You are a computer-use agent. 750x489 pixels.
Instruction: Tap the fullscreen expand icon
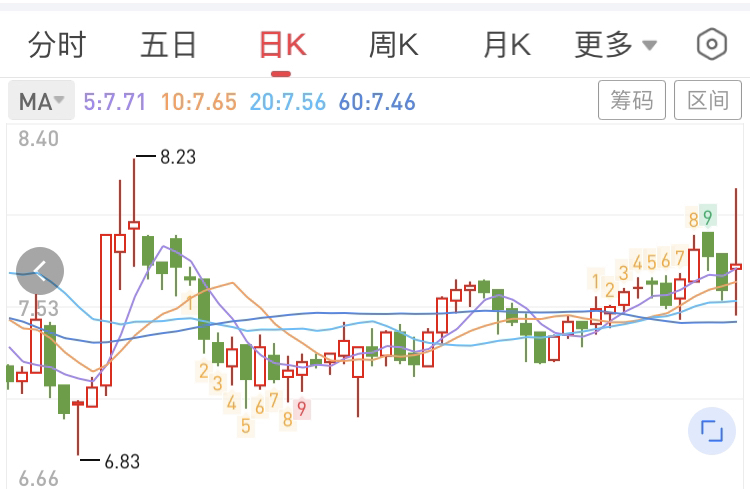(711, 431)
